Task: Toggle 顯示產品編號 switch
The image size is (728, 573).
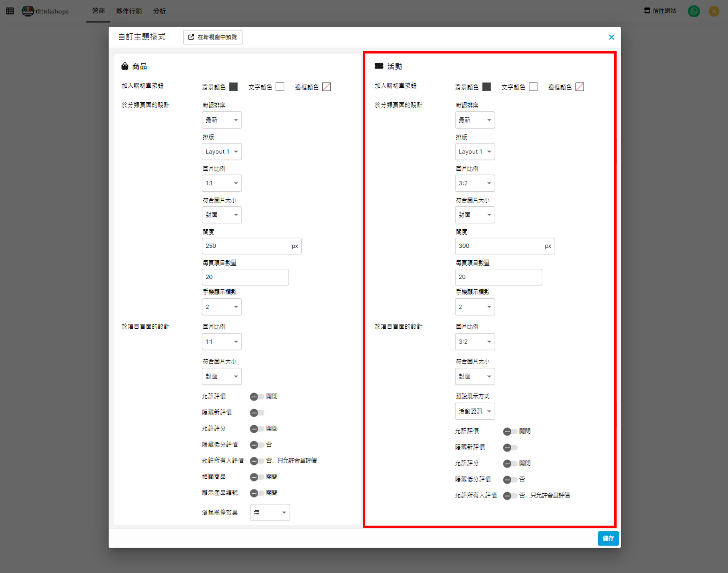Action: tap(257, 493)
